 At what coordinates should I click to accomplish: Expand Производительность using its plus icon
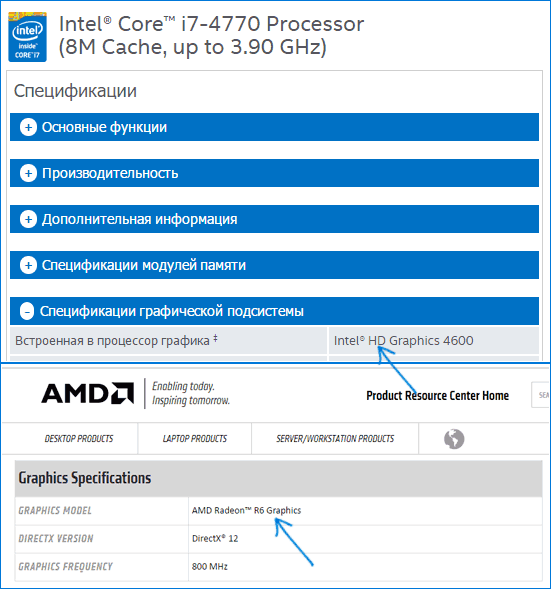(28, 173)
